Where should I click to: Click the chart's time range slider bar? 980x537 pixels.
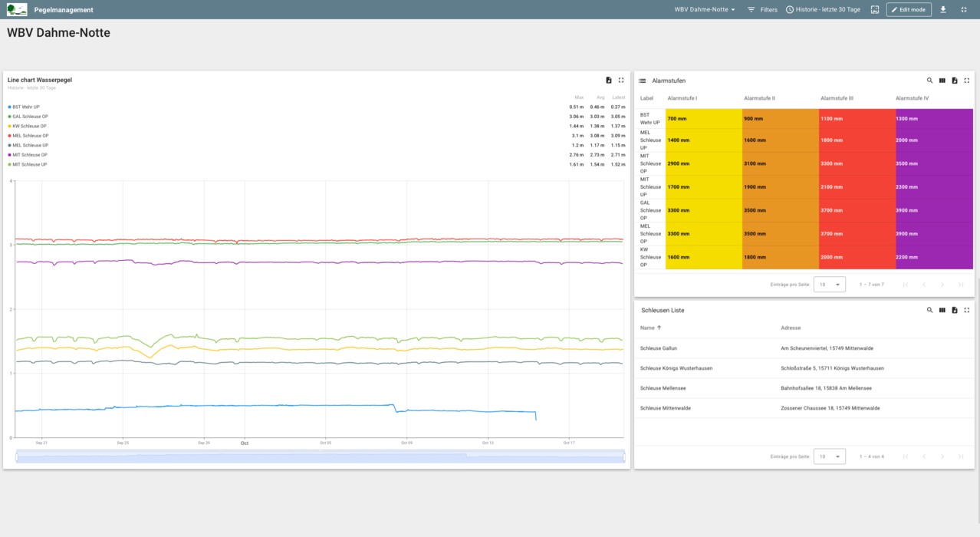320,458
